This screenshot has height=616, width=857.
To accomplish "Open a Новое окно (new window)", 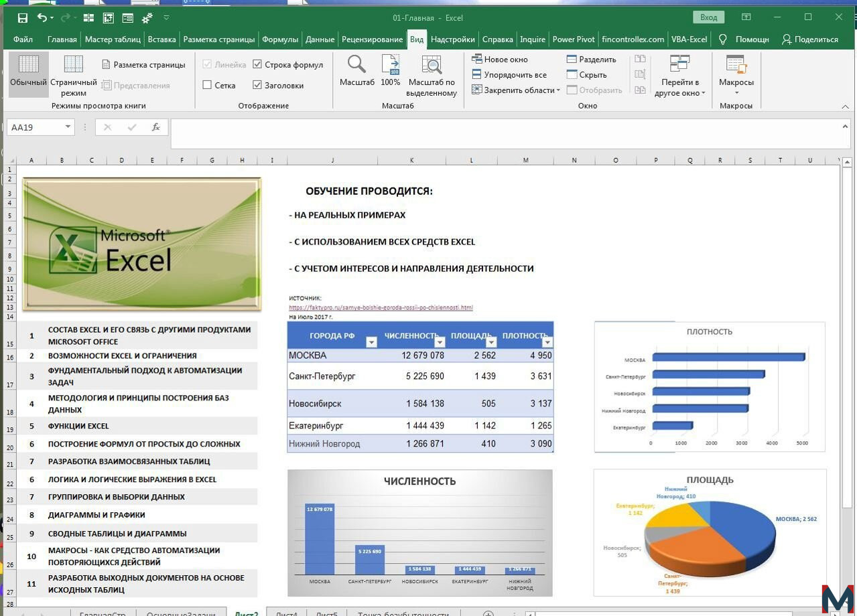I will [x=500, y=60].
